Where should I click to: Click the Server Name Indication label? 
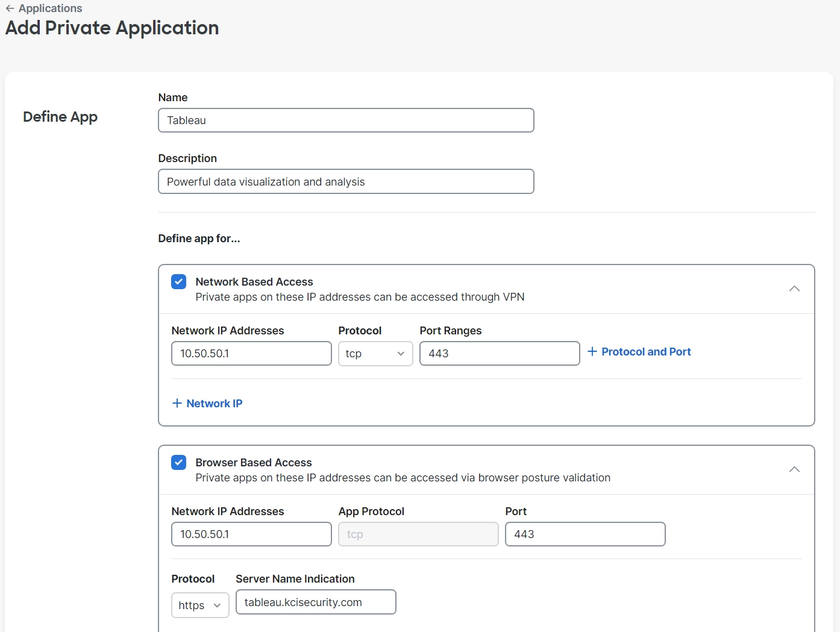(x=295, y=579)
